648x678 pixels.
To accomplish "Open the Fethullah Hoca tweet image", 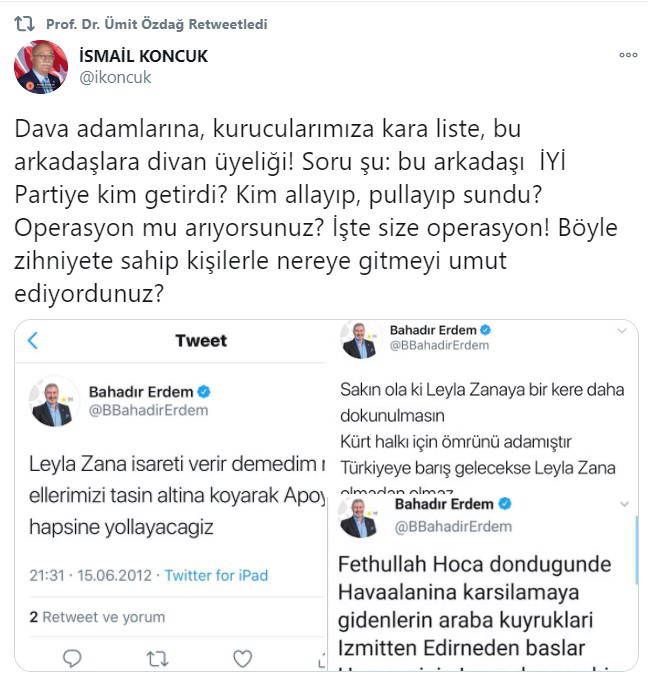I will pyautogui.click(x=482, y=583).
